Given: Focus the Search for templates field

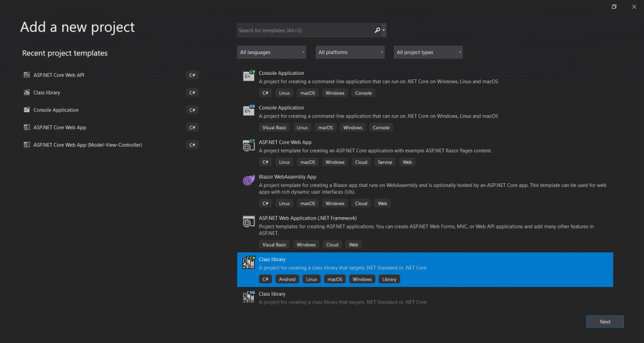Looking at the screenshot, I should [x=305, y=30].
